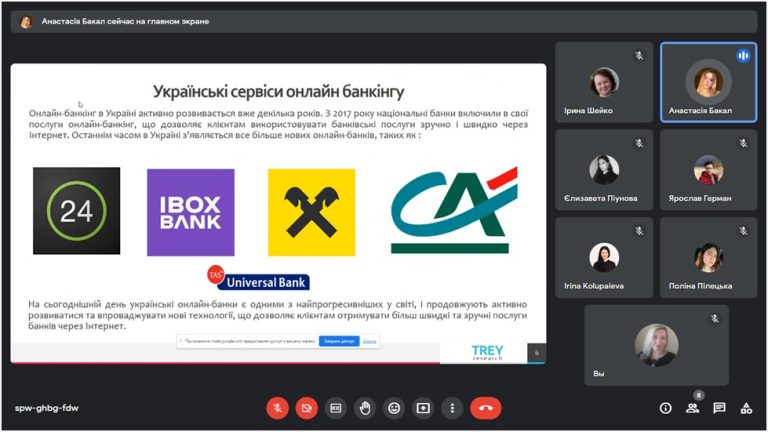Click the presenter notification banner at top
This screenshot has height=432, width=768.
(384, 22)
